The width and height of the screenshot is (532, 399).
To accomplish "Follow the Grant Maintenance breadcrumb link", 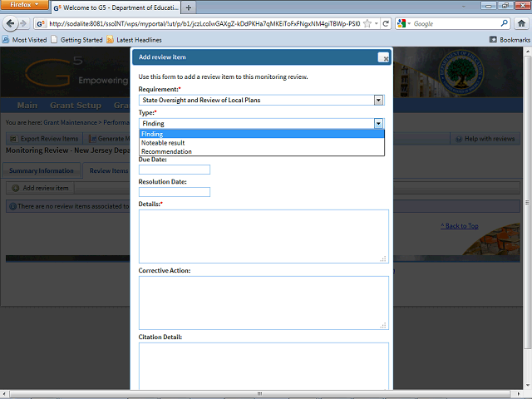I will (x=70, y=122).
